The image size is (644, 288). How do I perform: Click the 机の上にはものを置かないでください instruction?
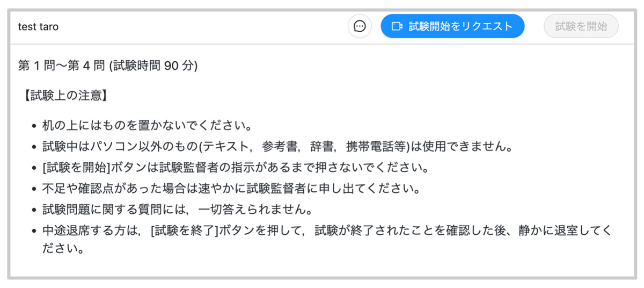[147, 127]
